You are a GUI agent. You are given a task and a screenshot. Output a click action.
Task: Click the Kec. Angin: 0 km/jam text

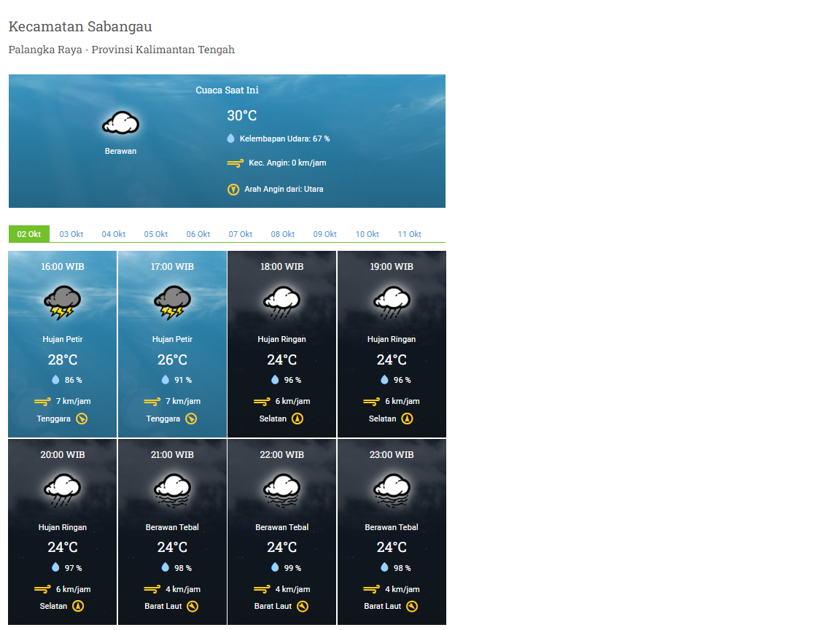287,163
